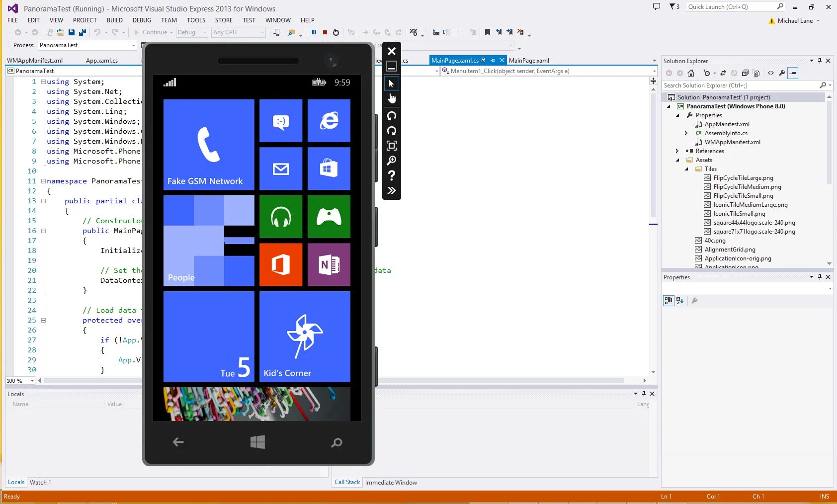The image size is (837, 504).
Task: Switch Properties panel to Categorized view
Action: click(x=669, y=301)
